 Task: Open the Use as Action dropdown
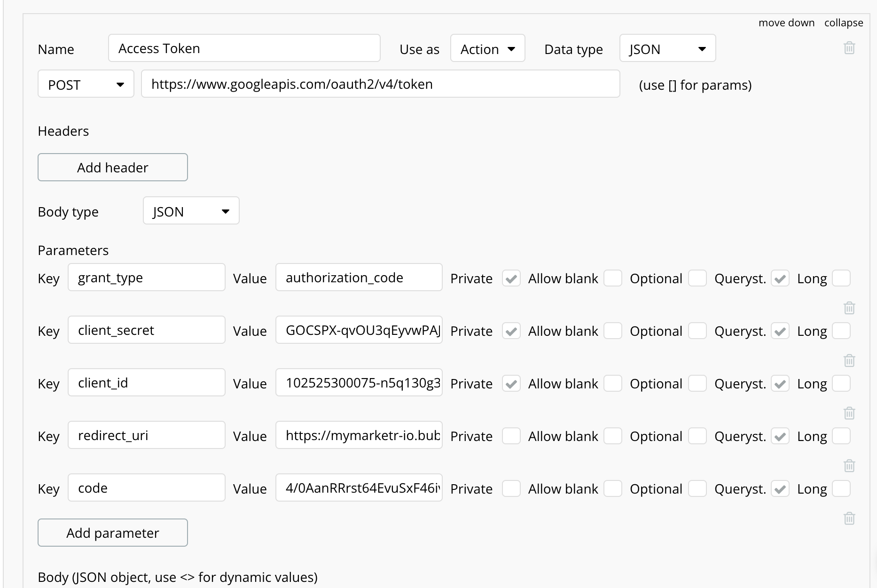click(487, 48)
